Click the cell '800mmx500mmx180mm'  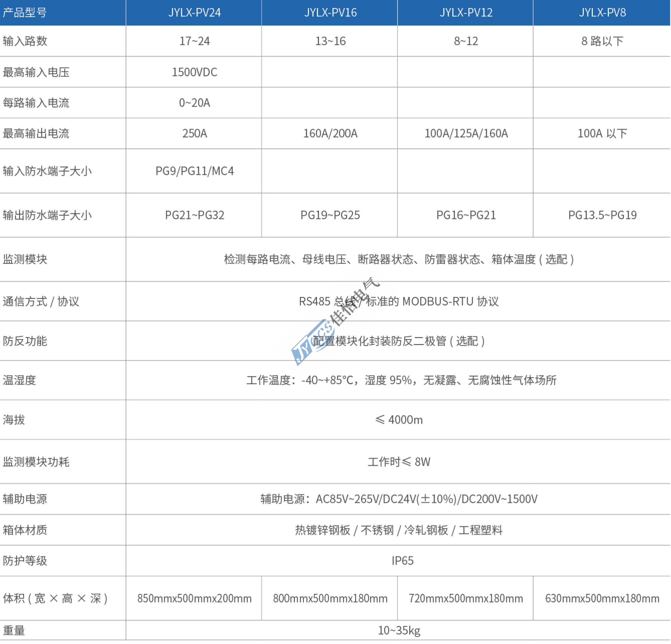coord(330,599)
